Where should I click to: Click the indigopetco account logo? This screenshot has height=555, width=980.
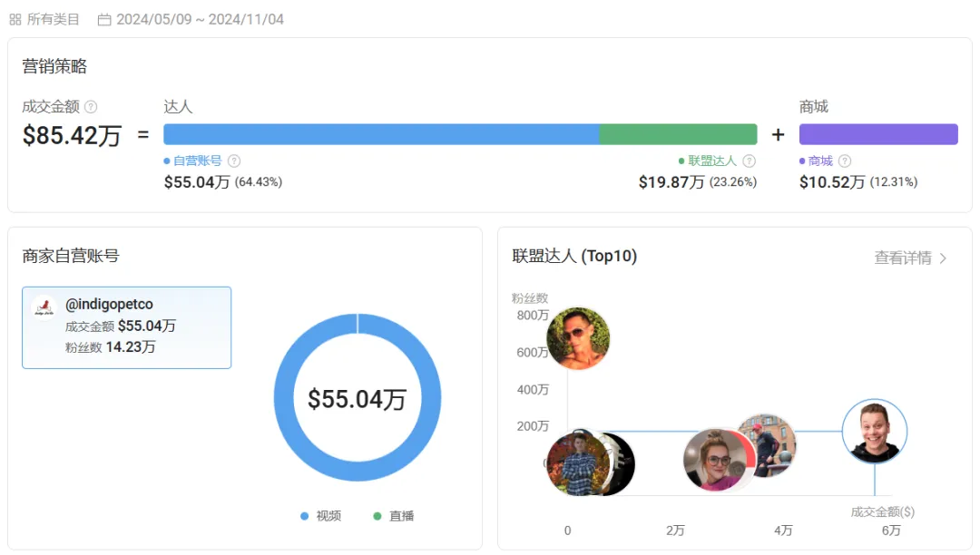click(x=44, y=307)
